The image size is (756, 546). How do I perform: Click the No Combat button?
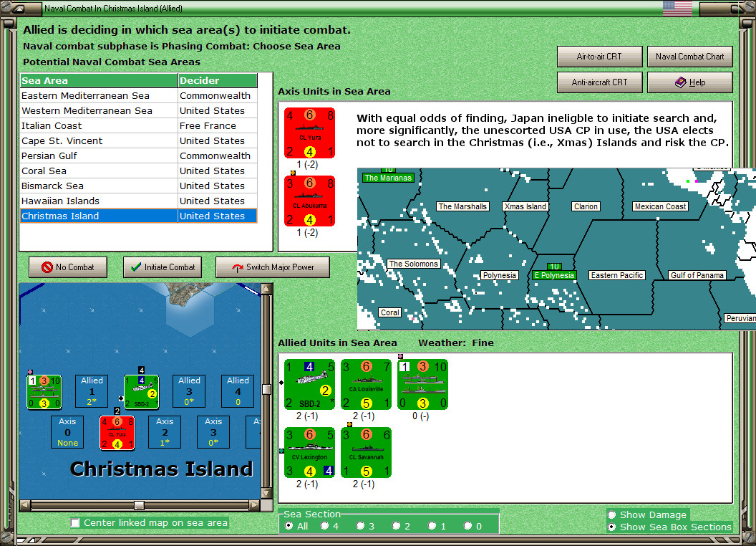pos(68,267)
